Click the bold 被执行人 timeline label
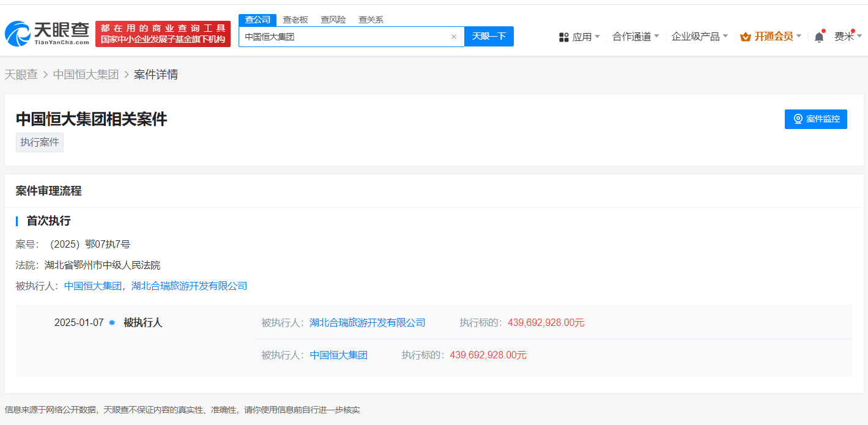The width and height of the screenshot is (868, 425). (143, 322)
